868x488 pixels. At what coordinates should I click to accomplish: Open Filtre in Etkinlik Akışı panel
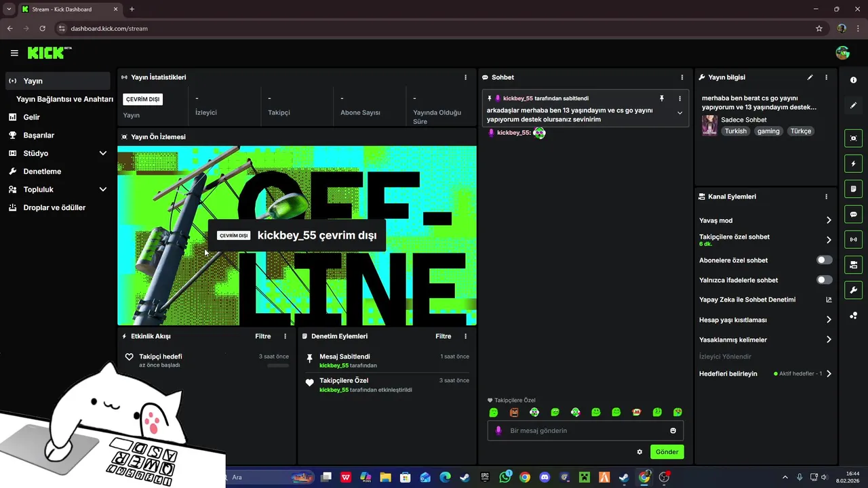262,336
